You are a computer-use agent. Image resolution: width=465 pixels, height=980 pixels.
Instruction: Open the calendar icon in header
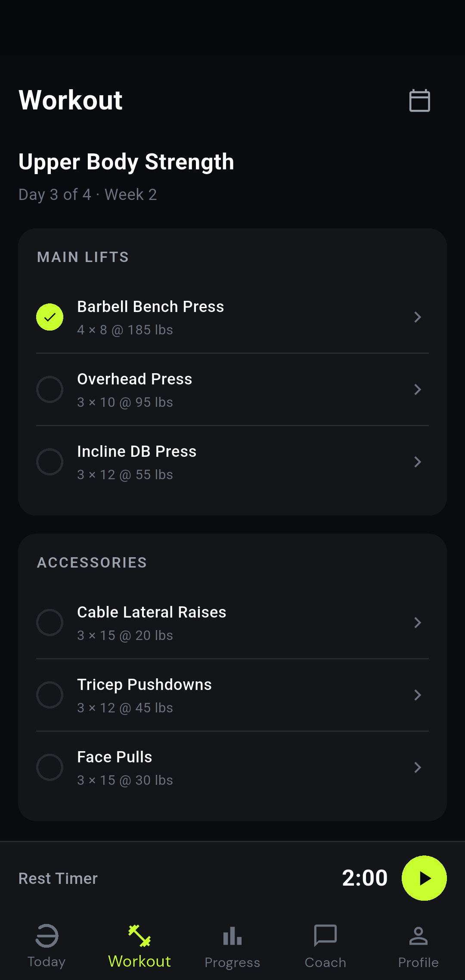(419, 100)
